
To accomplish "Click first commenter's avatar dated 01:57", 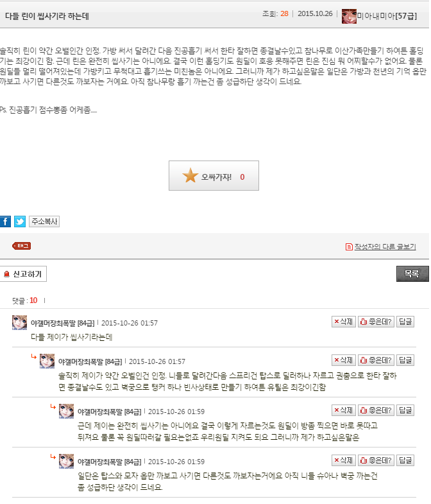I will [20, 322].
